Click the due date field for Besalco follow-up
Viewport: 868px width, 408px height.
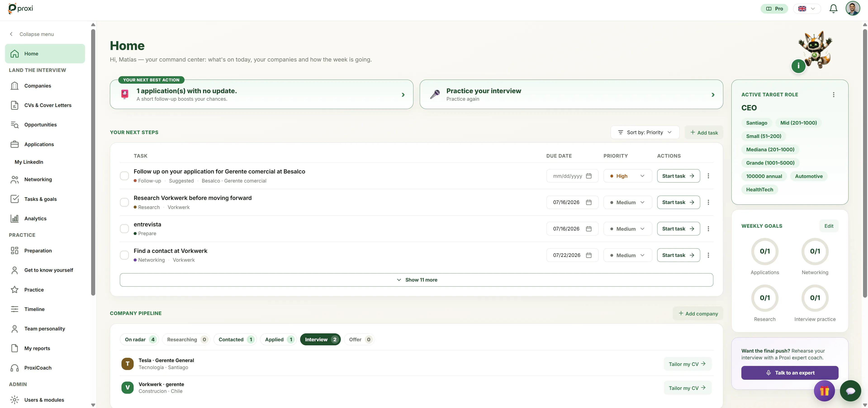572,176
